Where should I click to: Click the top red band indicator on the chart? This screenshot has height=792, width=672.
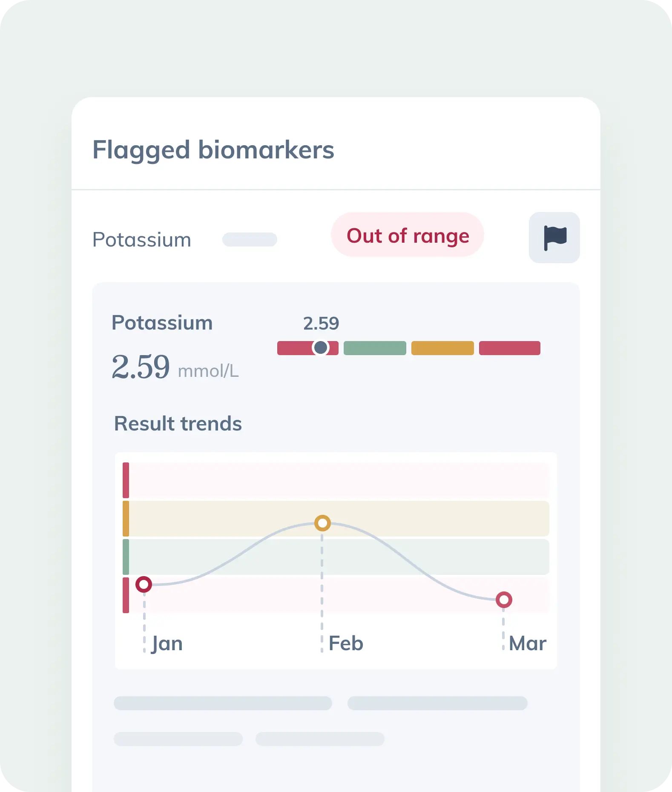pyautogui.click(x=126, y=480)
